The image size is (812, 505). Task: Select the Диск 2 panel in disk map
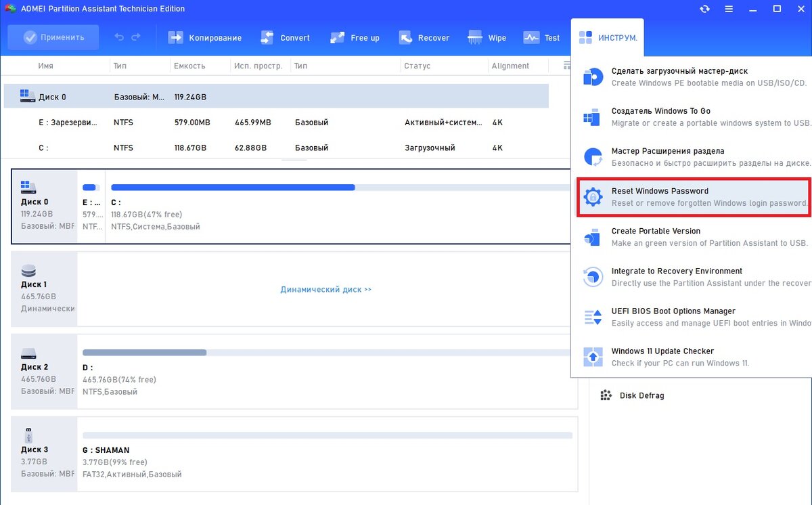pos(45,372)
